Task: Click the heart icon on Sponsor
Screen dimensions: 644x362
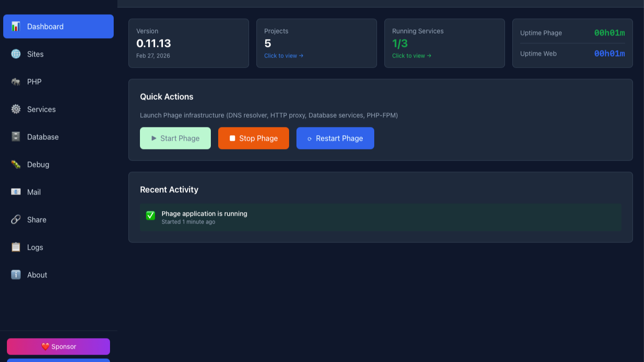Action: pos(45,347)
